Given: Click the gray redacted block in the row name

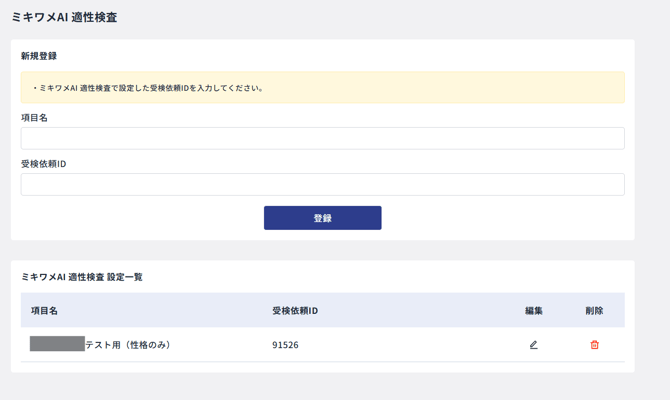Looking at the screenshot, I should (x=57, y=344).
